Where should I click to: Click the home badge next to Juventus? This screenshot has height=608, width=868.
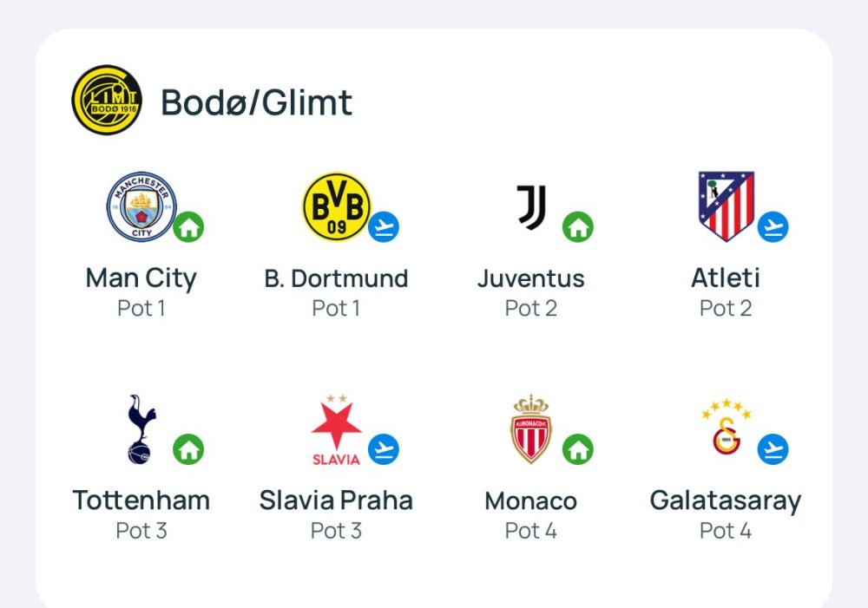578,227
